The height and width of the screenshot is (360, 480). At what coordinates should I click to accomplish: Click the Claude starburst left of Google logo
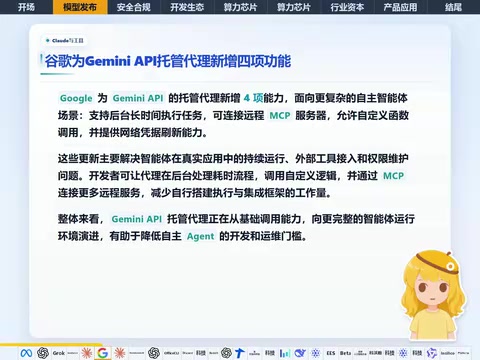pyautogui.click(x=87, y=353)
